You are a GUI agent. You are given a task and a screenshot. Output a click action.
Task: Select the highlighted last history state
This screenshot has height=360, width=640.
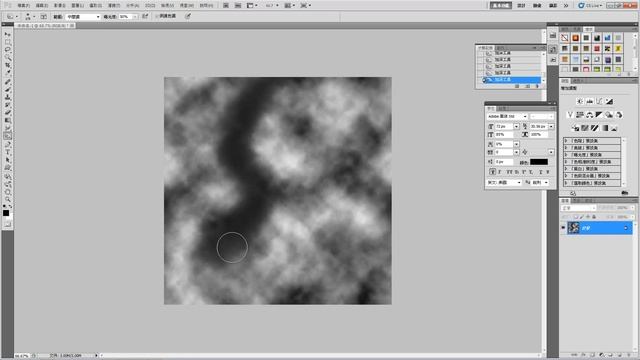coord(512,80)
